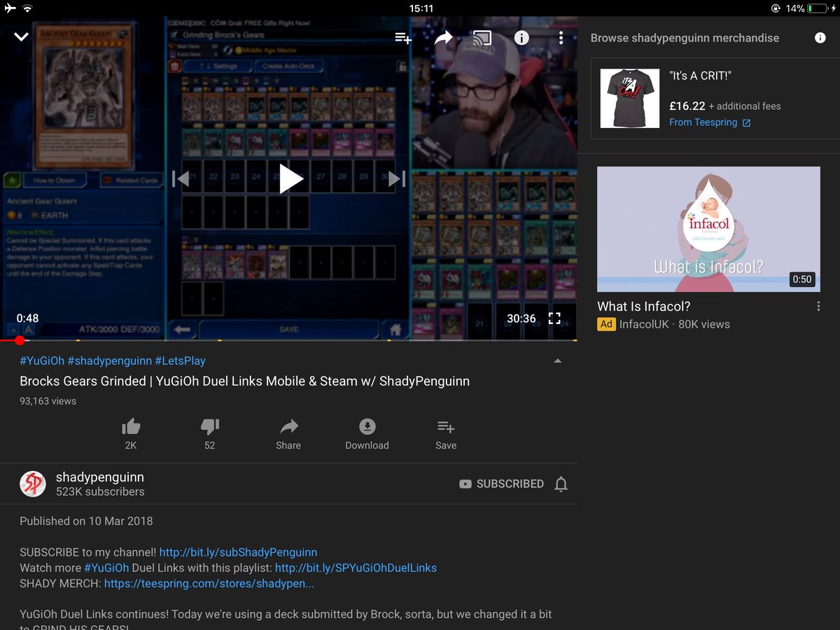Viewport: 840px width, 630px height.
Task: Open the shadypenguinn channel name
Action: (x=100, y=477)
